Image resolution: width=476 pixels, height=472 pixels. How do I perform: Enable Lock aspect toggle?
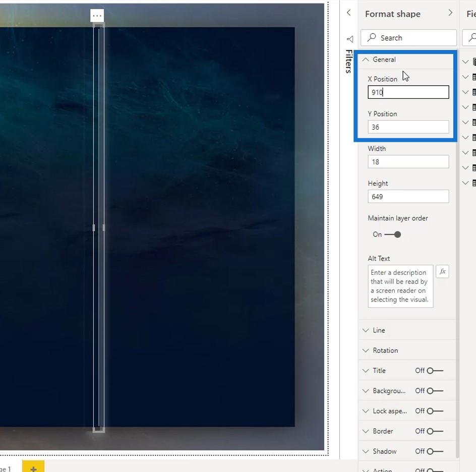click(435, 411)
